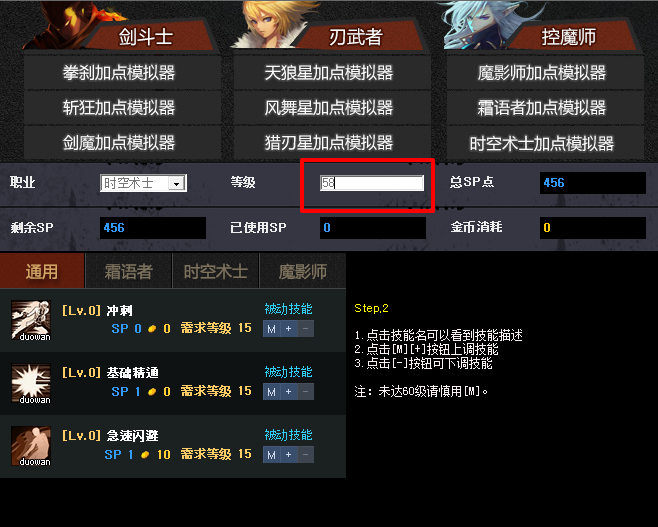Viewport: 658px width, 527px height.
Task: Increase 冲刺 skill with plus button
Action: coord(288,329)
